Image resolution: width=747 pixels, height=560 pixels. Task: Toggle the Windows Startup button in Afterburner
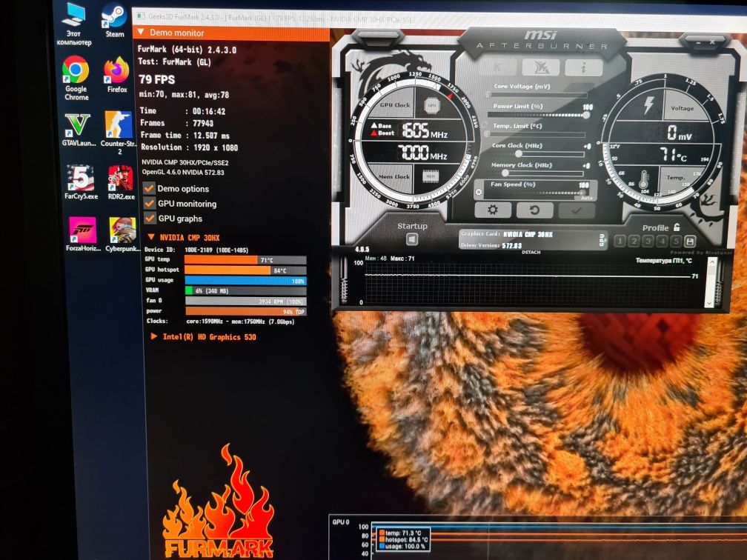click(412, 239)
